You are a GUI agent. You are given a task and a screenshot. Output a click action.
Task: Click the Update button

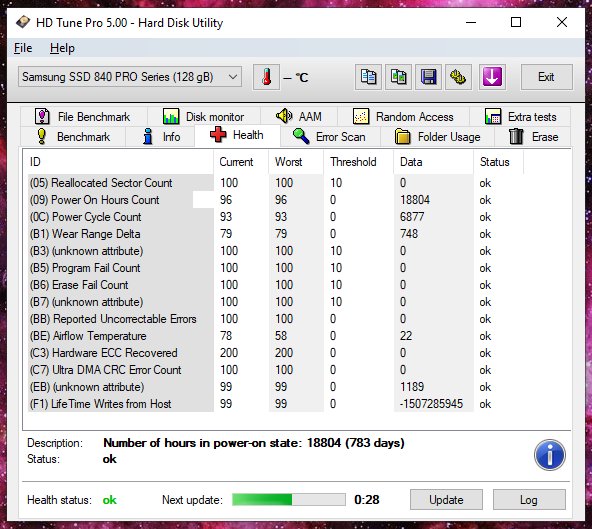click(446, 500)
